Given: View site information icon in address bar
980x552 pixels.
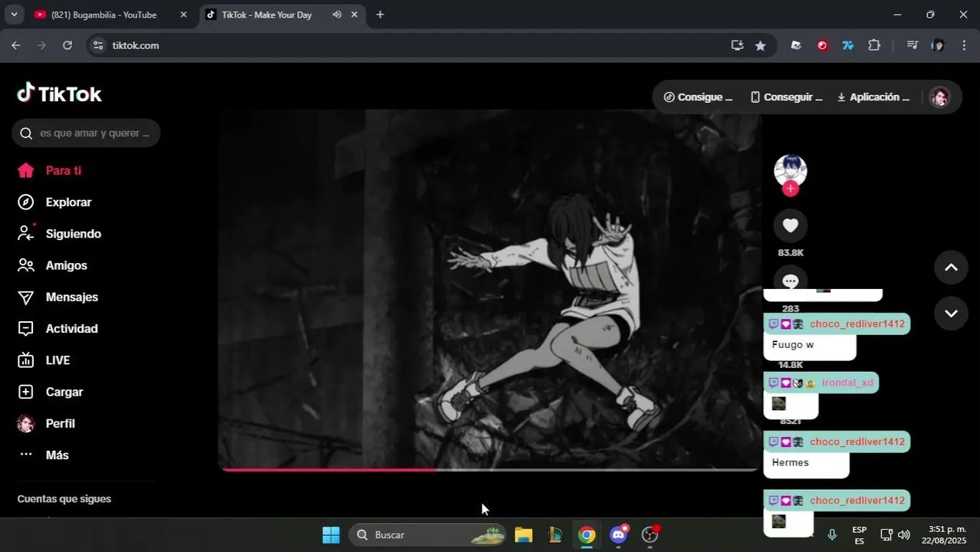Looking at the screenshot, I should (97, 45).
